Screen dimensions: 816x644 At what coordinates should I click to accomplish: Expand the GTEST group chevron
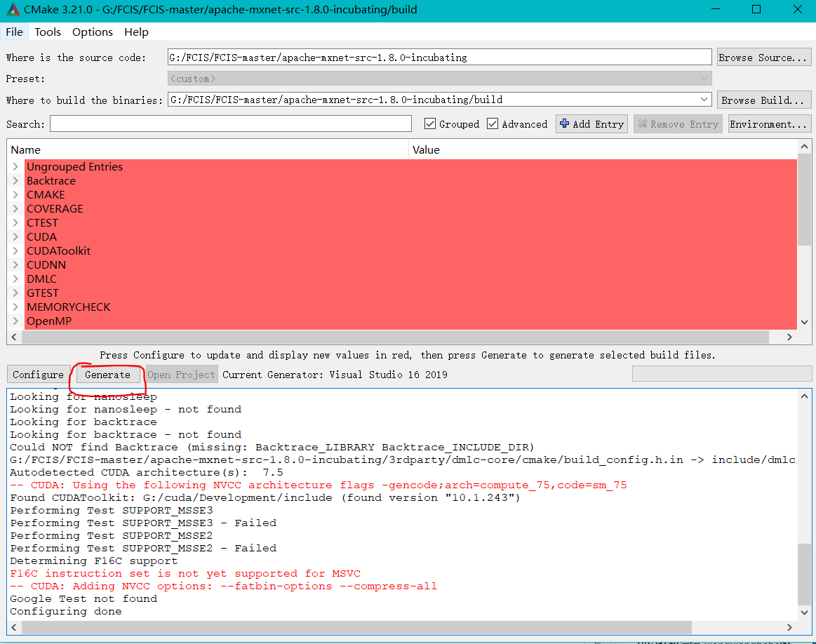pos(15,293)
